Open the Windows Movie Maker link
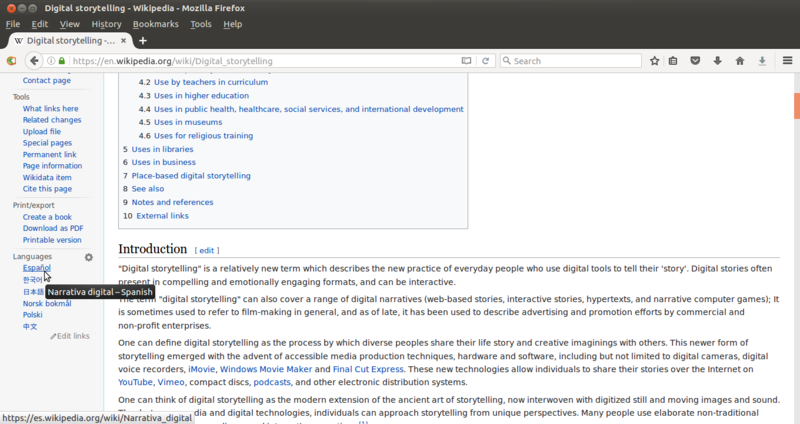This screenshot has height=424, width=800. (266, 369)
